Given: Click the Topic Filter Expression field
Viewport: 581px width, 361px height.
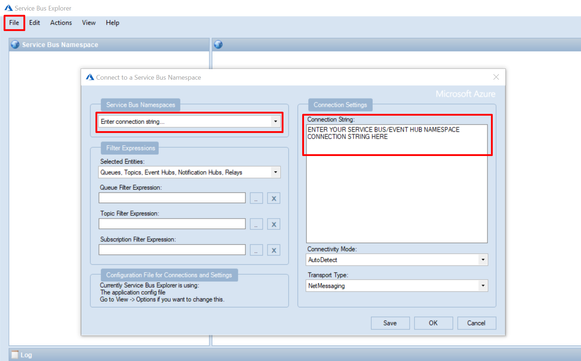Looking at the screenshot, I should click(172, 224).
